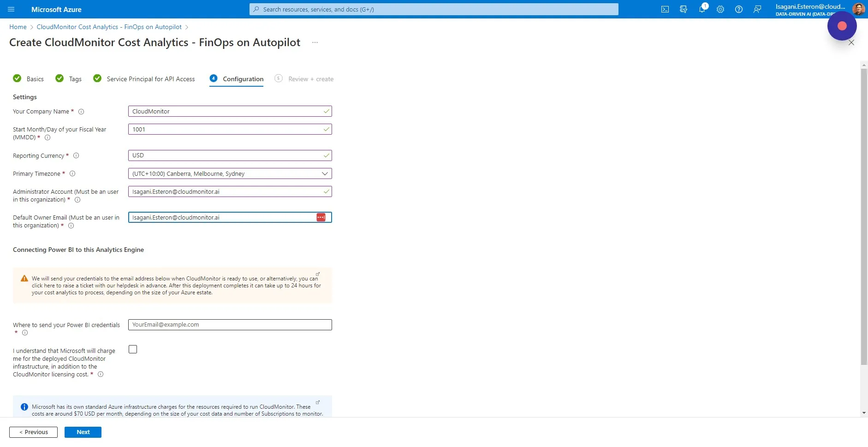Click the Reporting Currency field showing USD

point(230,155)
